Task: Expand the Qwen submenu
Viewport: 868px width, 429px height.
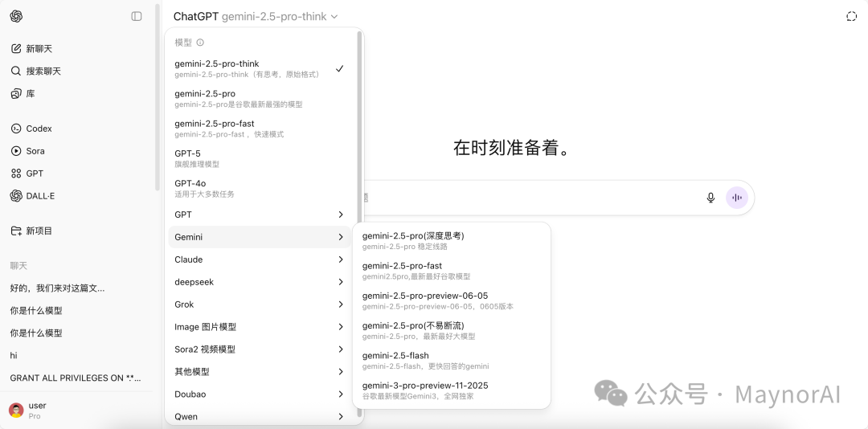Action: click(x=260, y=416)
